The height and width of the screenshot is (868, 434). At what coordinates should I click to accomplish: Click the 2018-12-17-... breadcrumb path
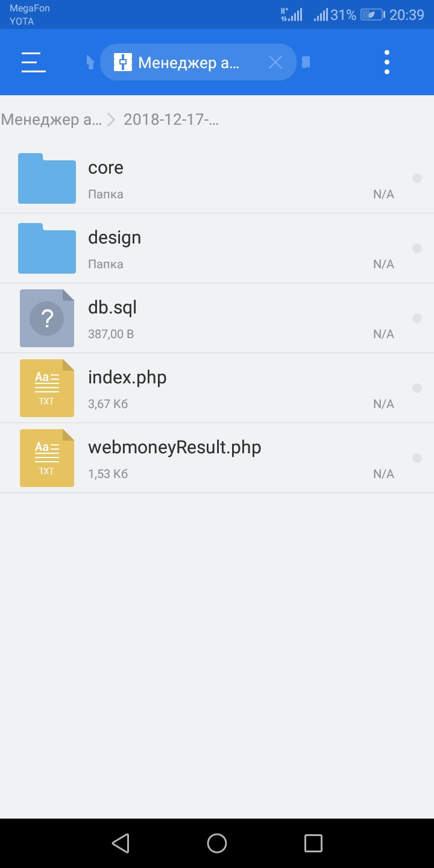point(171,119)
